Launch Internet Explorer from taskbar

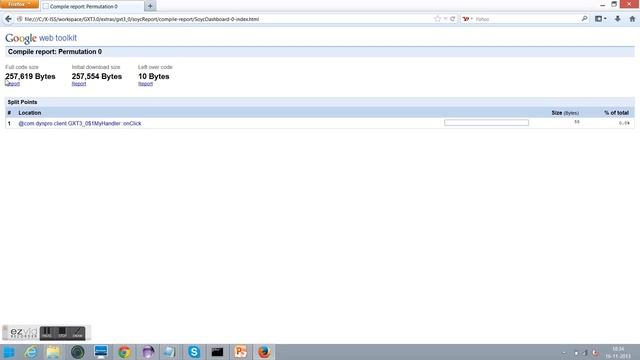pos(31,352)
